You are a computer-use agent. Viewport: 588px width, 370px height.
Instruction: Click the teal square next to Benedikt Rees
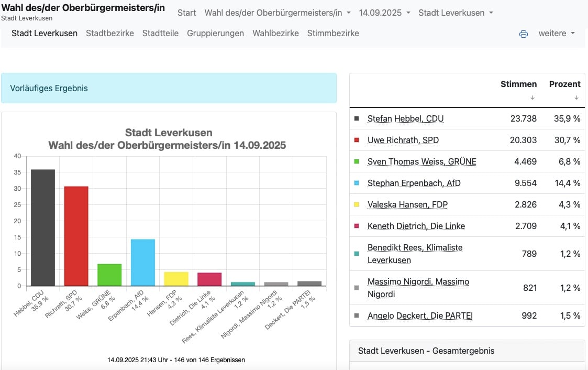(x=357, y=254)
